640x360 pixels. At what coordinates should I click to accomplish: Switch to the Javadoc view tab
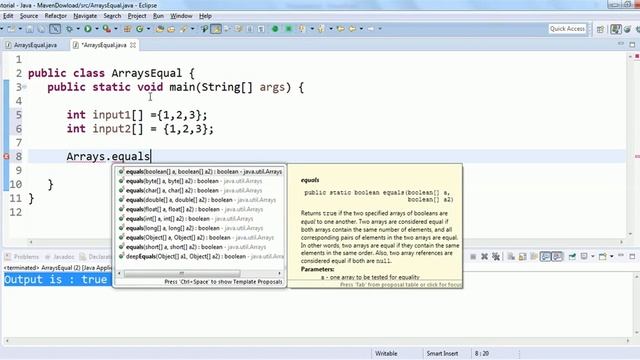[60, 257]
